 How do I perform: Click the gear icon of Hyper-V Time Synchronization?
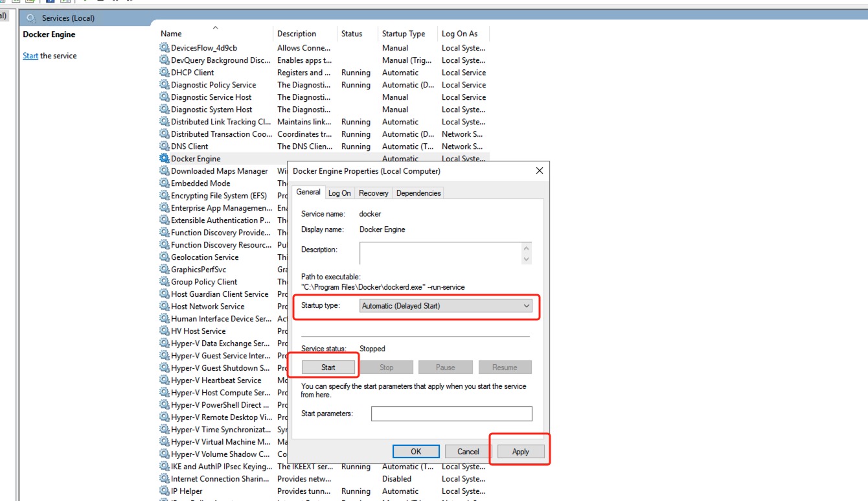[165, 430]
